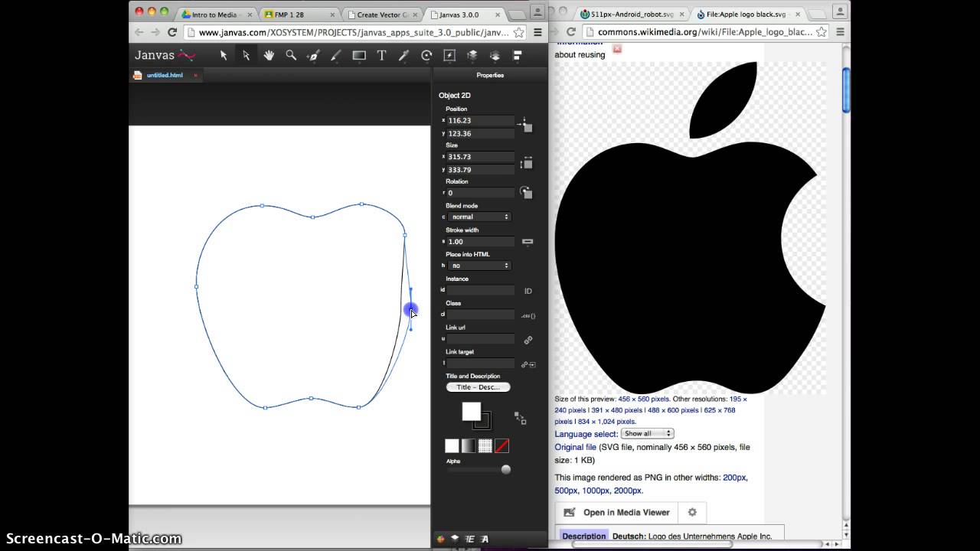The width and height of the screenshot is (980, 551).
Task: Activate the Zoom magnifier tool
Action: tap(291, 55)
